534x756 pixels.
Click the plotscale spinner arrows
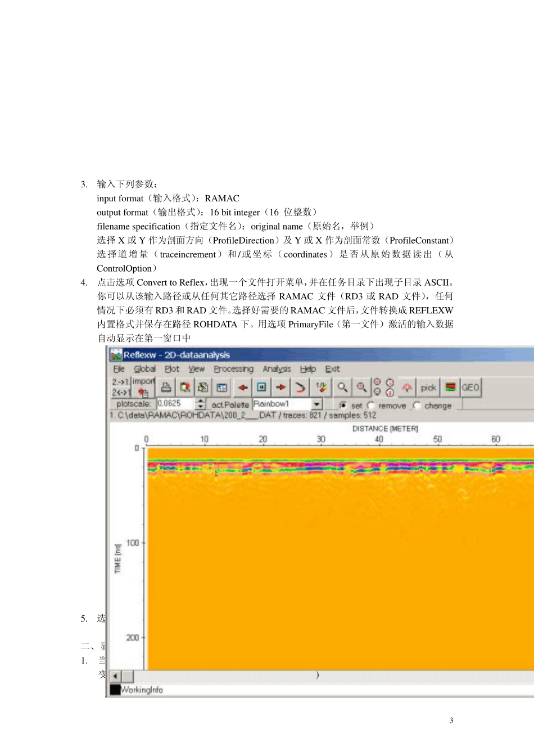pos(201,404)
